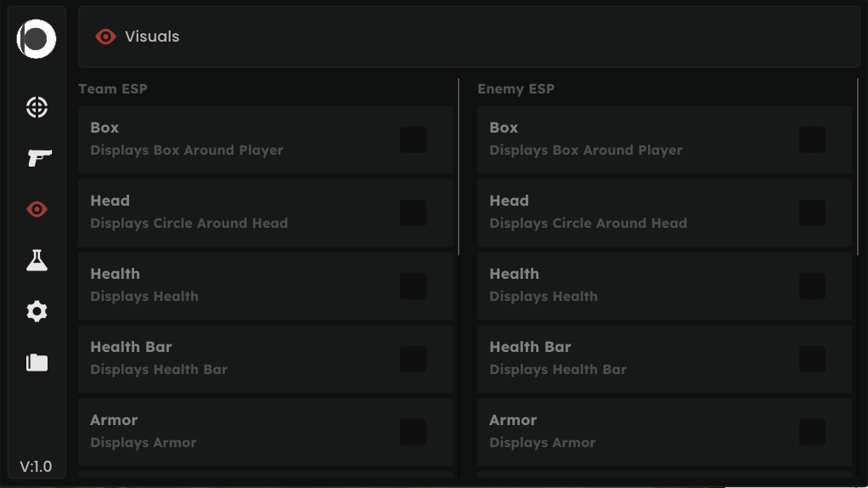The image size is (868, 488).
Task: Select the red eye Visuals sidebar icon
Action: 37,209
